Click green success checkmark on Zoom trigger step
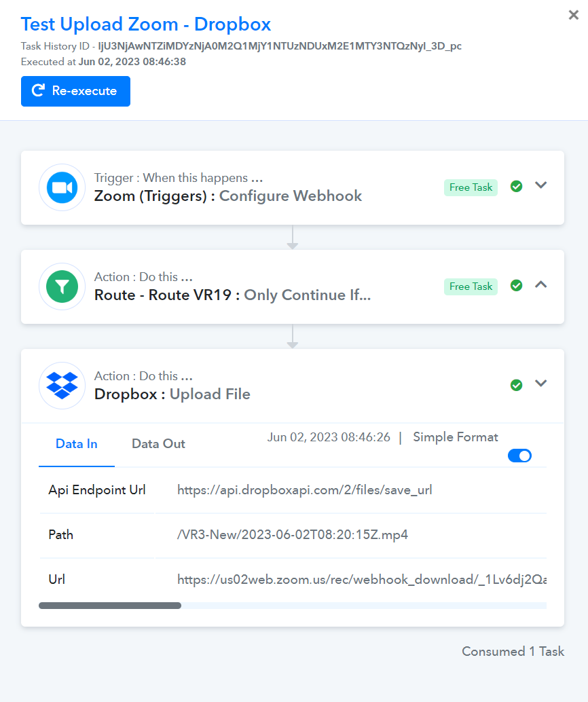The width and height of the screenshot is (588, 702). pos(516,186)
